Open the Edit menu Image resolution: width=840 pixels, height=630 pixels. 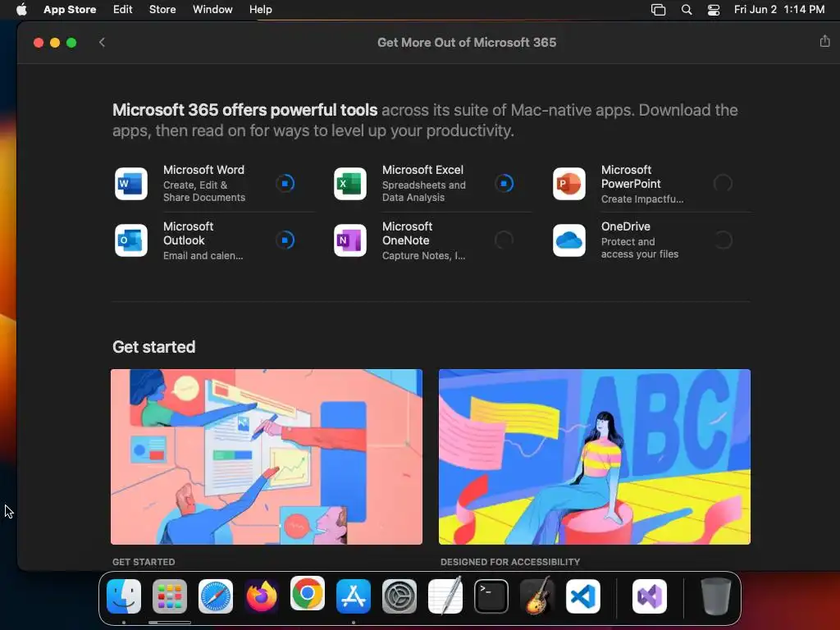(x=123, y=10)
